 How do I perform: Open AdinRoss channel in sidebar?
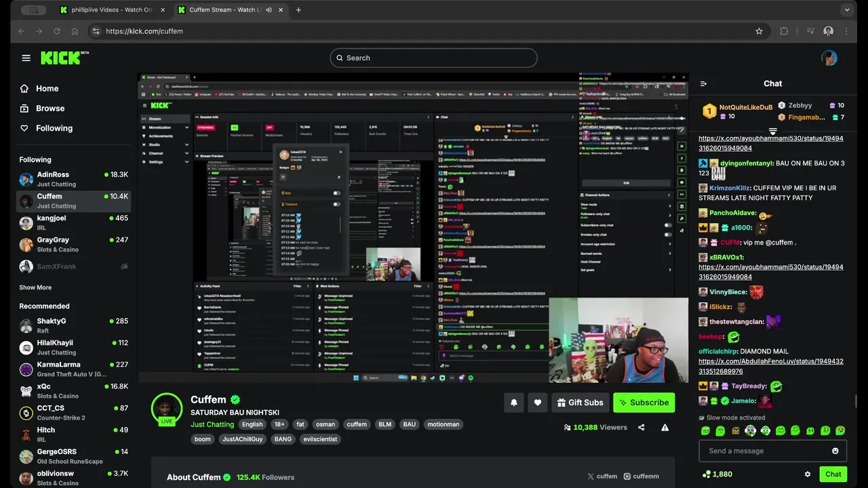73,179
